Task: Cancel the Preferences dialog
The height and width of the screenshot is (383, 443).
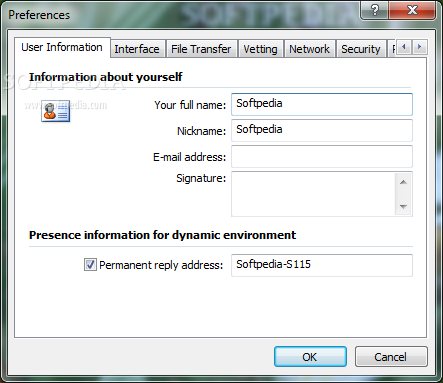Action: [x=391, y=357]
